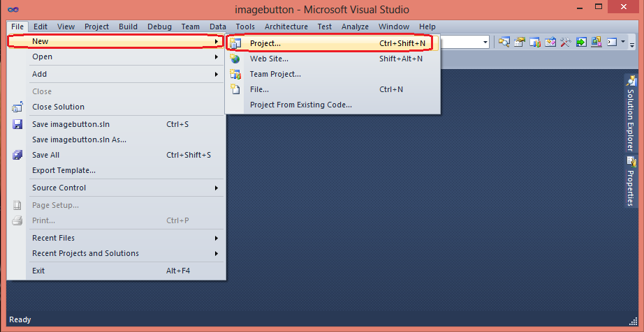The image size is (644, 332).
Task: Click the Start Page green arrow icon
Action: (580, 42)
